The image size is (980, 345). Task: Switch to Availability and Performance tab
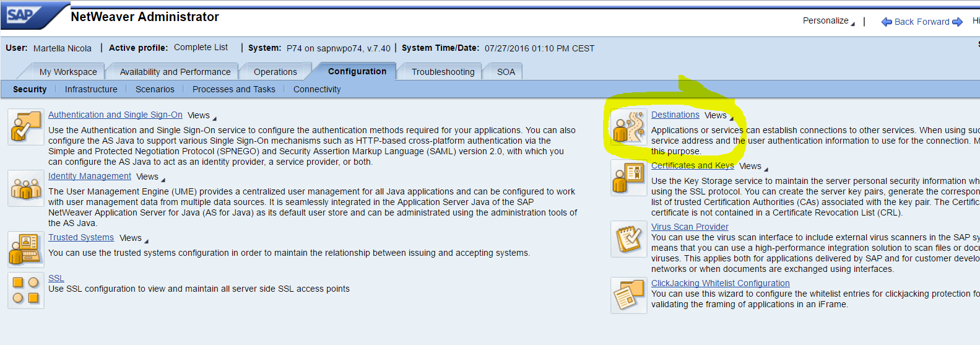175,72
